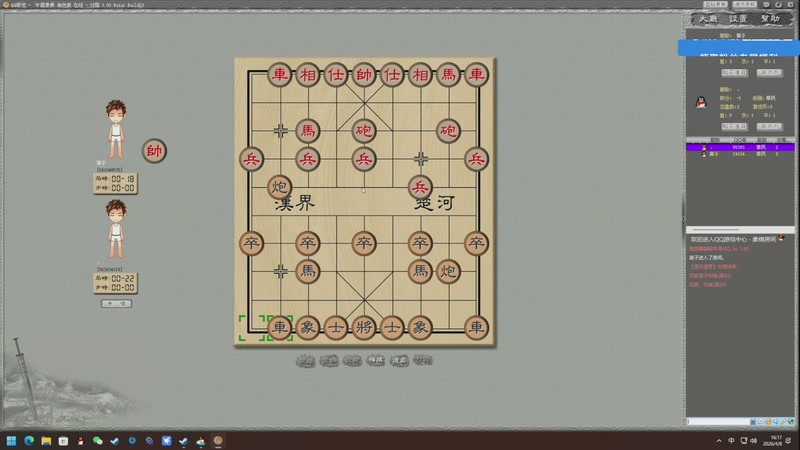Image resolution: width=800 pixels, height=450 pixels.
Task: Select the red 馬 horse above the red soldiers
Action: (308, 131)
